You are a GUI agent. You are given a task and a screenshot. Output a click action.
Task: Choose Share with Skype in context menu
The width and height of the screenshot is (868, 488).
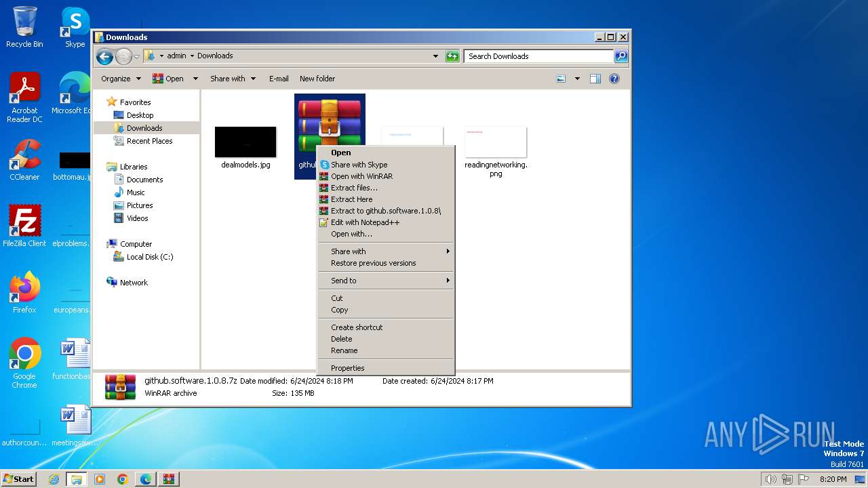[x=386, y=165]
